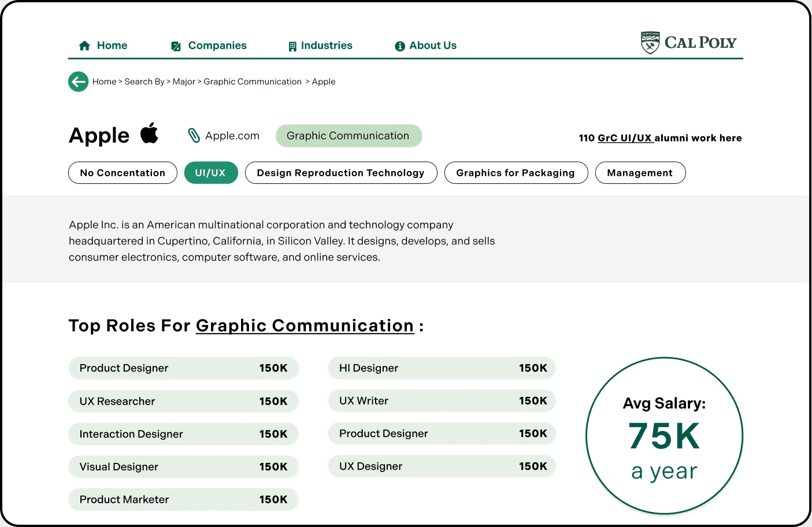The image size is (812, 527).
Task: Click the Apple logo beside the company name
Action: pos(150,133)
